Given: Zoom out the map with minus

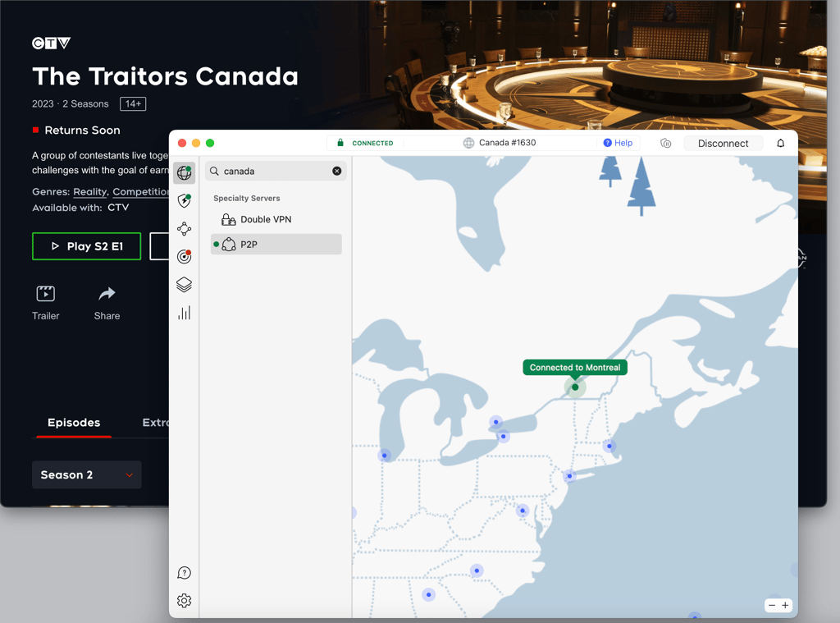Looking at the screenshot, I should (772, 605).
